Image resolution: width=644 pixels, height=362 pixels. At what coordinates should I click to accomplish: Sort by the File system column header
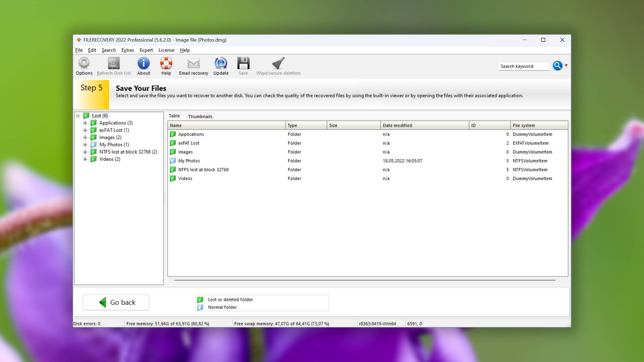pyautogui.click(x=539, y=125)
